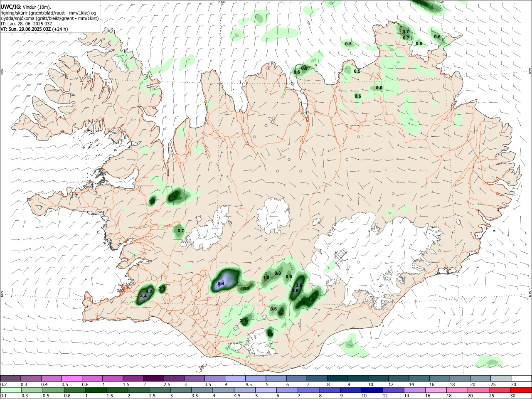Click bright pink upper swatch between 0.5 and 0.8
This screenshot has height=399, width=532.
71,378
